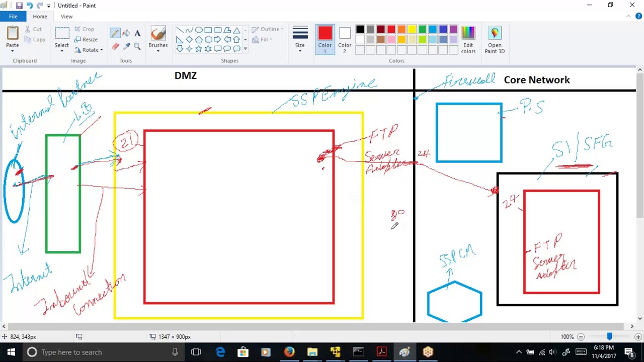Choose the Hexagon shape

[208, 39]
